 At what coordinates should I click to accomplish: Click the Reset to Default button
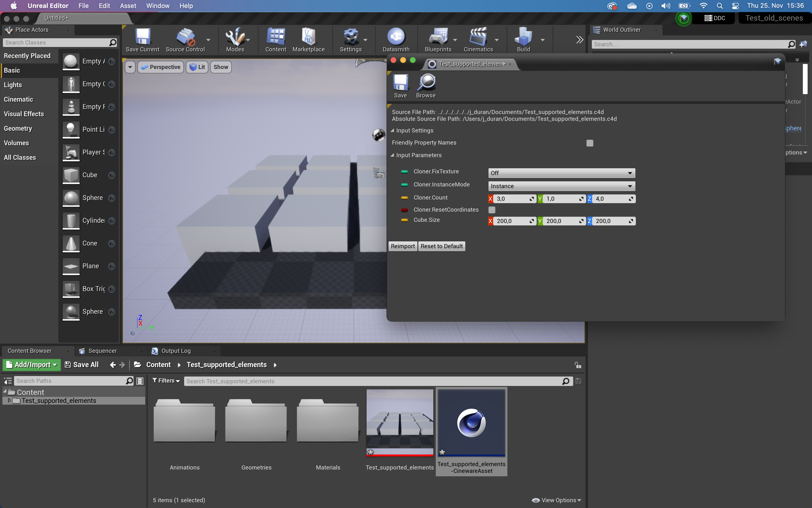(x=441, y=246)
